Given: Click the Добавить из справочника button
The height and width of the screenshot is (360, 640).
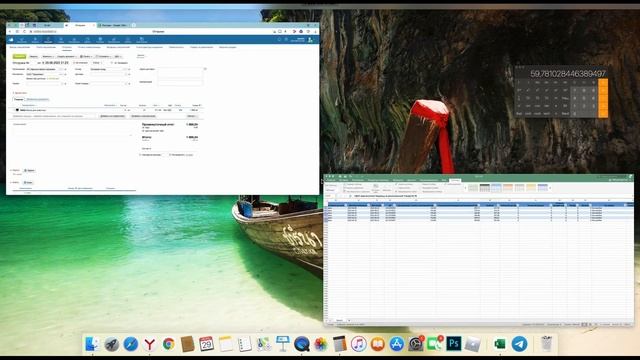Looking at the screenshot, I should coord(113,116).
